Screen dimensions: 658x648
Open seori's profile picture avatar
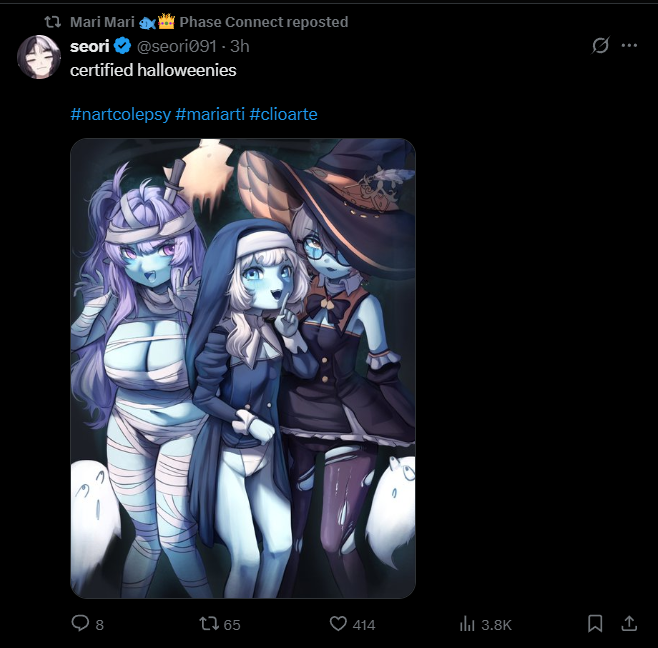[39, 57]
